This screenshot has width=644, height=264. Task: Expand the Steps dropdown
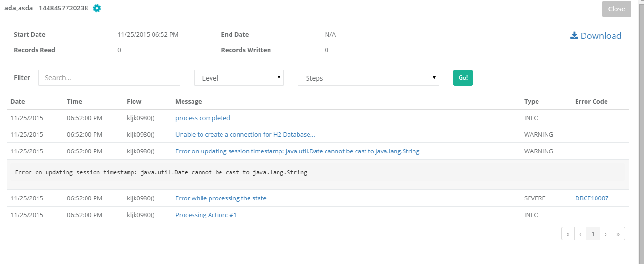[x=368, y=78]
